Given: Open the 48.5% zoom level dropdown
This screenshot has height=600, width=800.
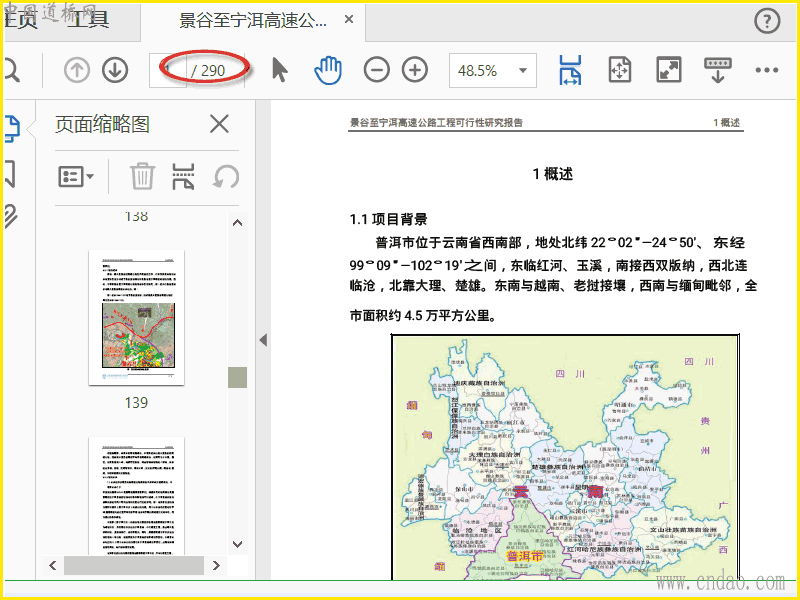Looking at the screenshot, I should [493, 70].
